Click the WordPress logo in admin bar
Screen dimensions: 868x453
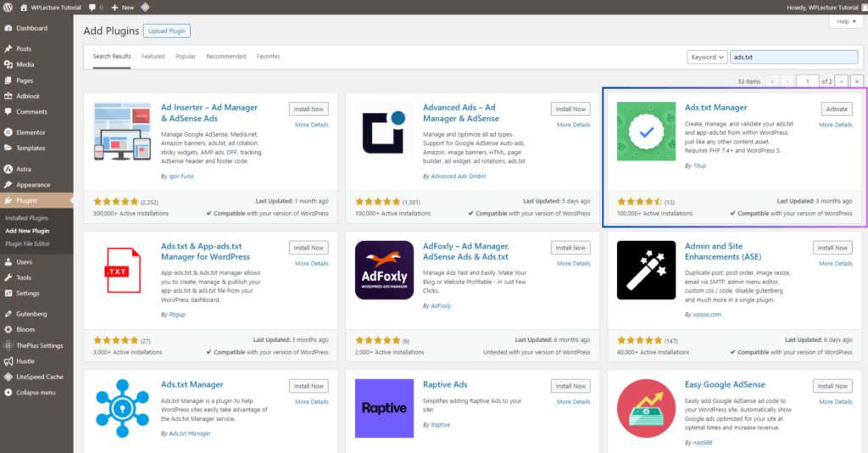point(8,7)
